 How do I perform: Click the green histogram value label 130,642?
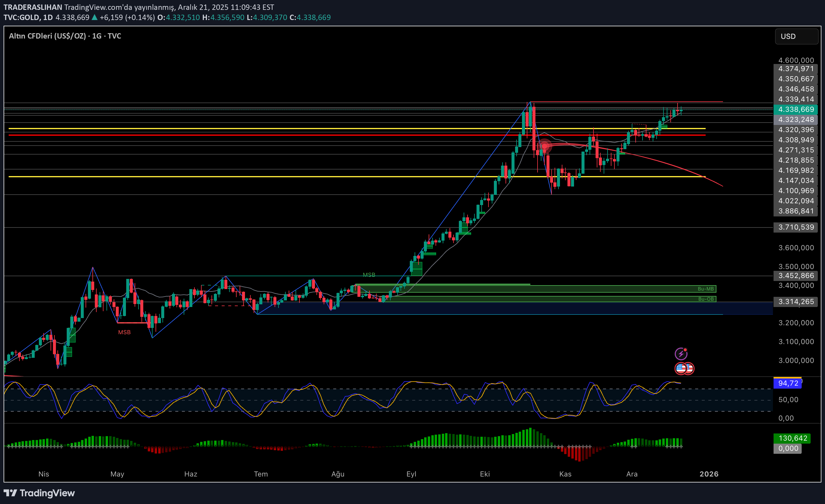point(792,438)
